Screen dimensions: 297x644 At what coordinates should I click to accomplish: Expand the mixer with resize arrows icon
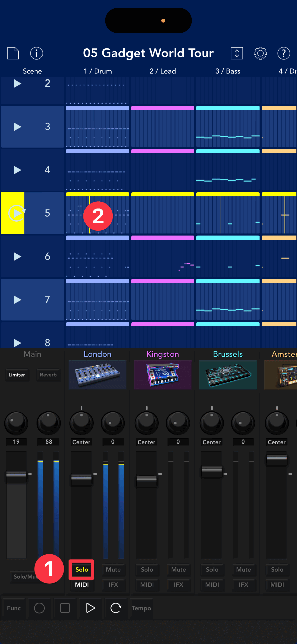coord(237,53)
